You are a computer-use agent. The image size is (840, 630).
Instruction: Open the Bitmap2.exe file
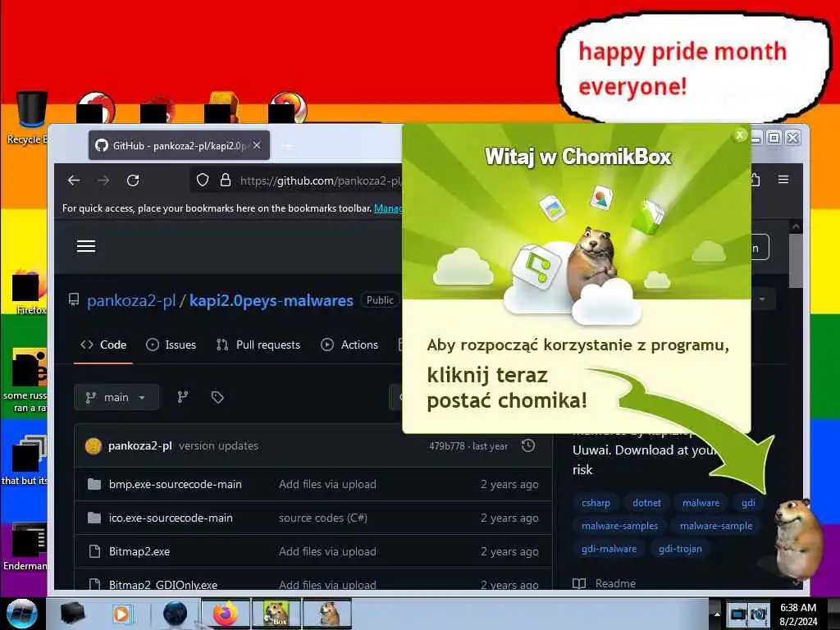click(x=139, y=552)
